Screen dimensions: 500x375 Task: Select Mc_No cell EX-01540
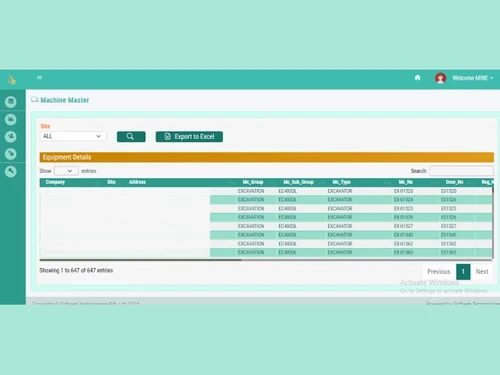(403, 235)
